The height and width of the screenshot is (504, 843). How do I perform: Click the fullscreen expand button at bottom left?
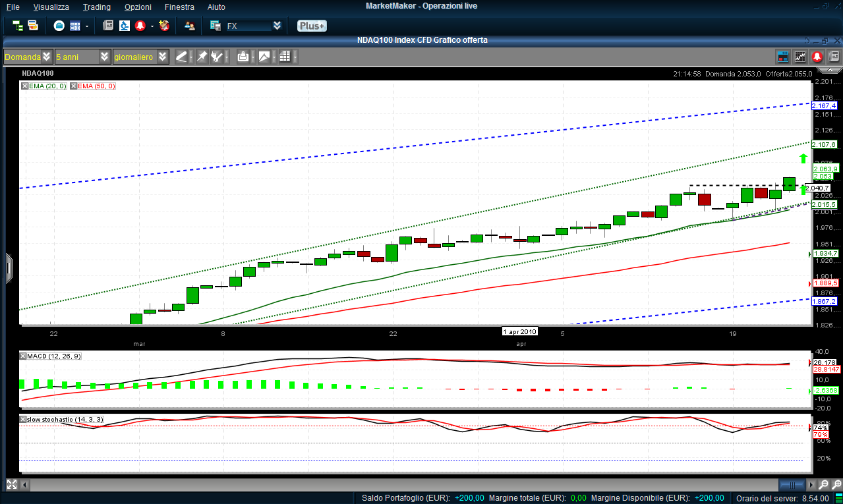[11, 485]
